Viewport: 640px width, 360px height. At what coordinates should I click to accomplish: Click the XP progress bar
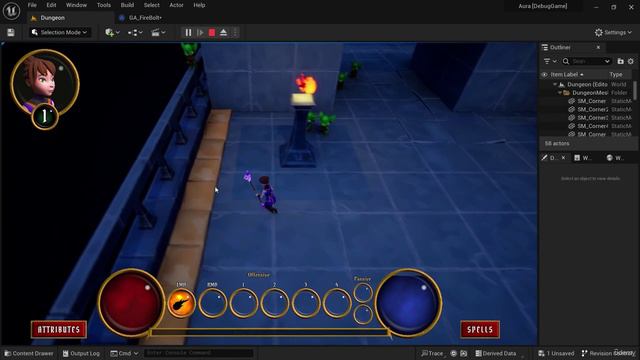[x=269, y=332]
